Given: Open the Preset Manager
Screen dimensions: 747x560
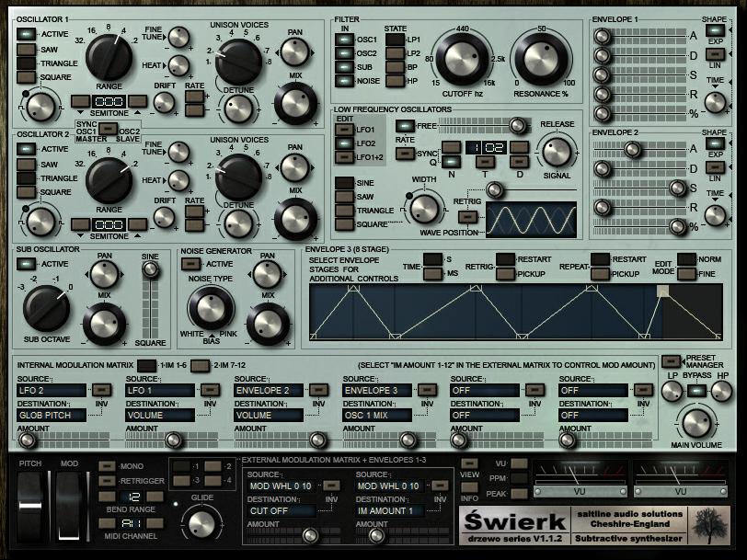Looking at the screenshot, I should tap(668, 361).
